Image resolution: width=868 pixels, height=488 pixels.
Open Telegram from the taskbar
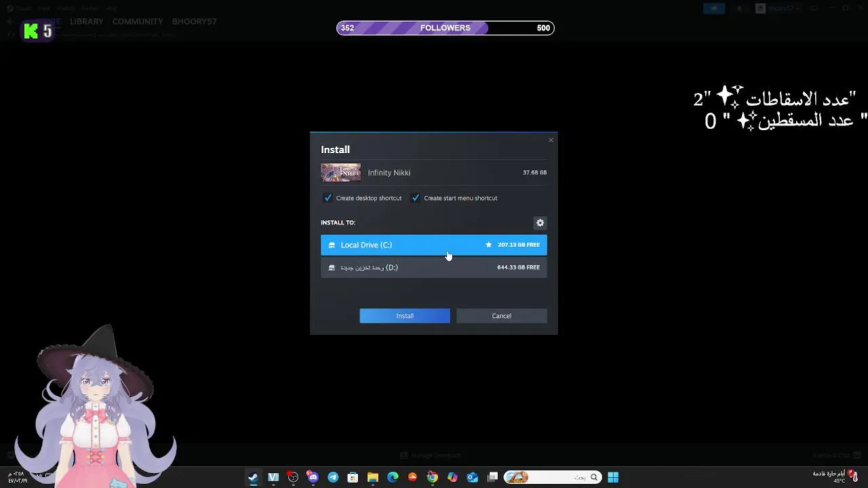[x=333, y=477]
